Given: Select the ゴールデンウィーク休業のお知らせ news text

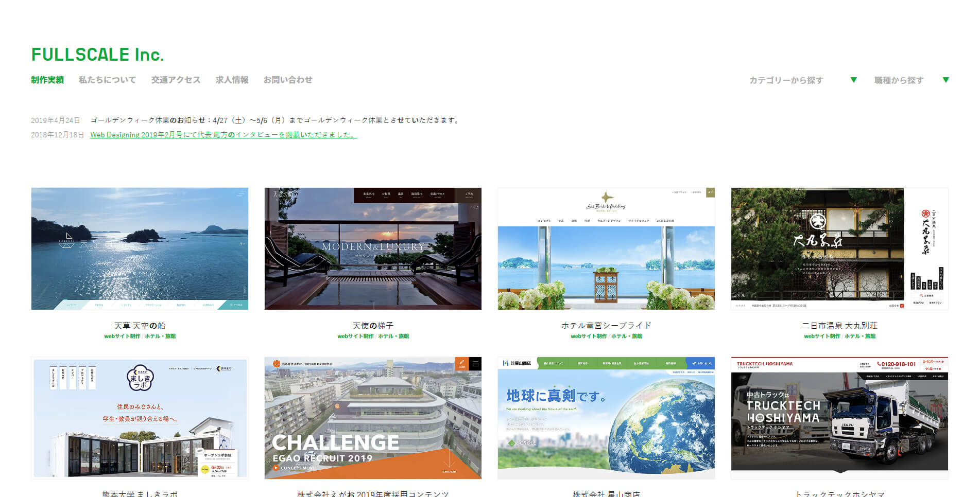Looking at the screenshot, I should [275, 120].
